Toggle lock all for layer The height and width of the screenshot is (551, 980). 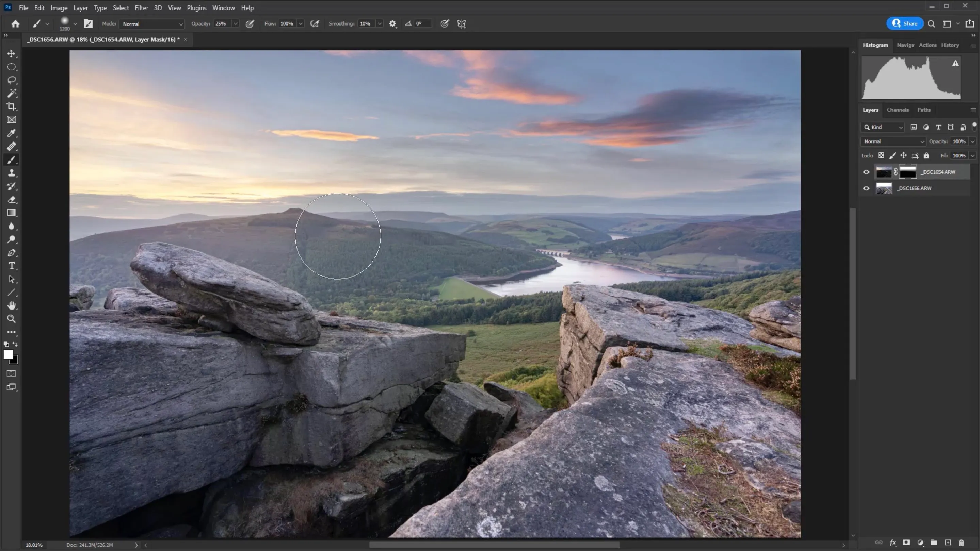point(926,155)
